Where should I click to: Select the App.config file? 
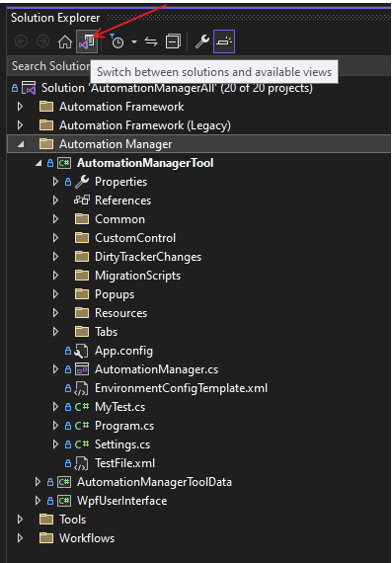(x=123, y=351)
